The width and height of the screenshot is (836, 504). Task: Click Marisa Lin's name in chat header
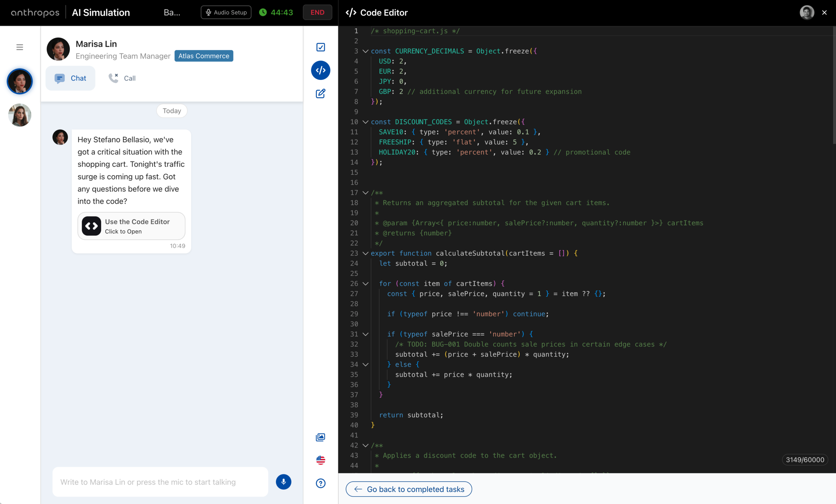[x=96, y=44]
